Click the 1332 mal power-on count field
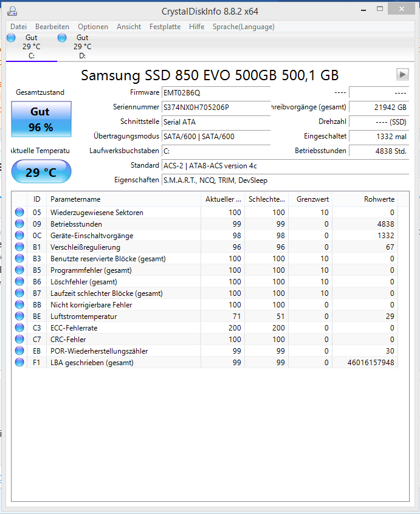 coord(379,136)
